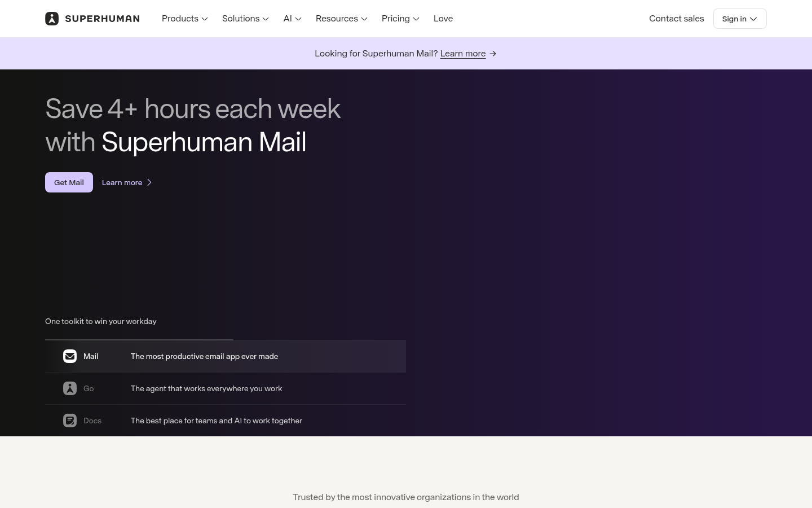Open the Sign in dropdown button

[740, 19]
